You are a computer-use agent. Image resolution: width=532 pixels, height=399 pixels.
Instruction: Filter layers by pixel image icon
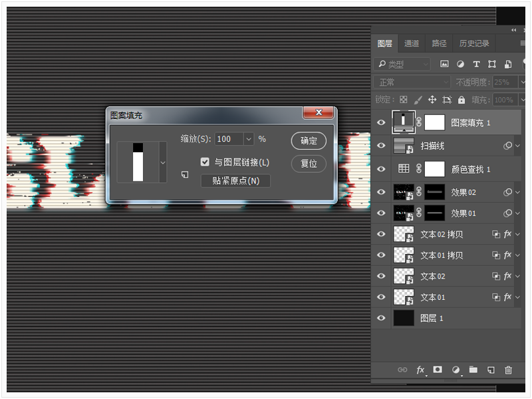[x=444, y=64]
